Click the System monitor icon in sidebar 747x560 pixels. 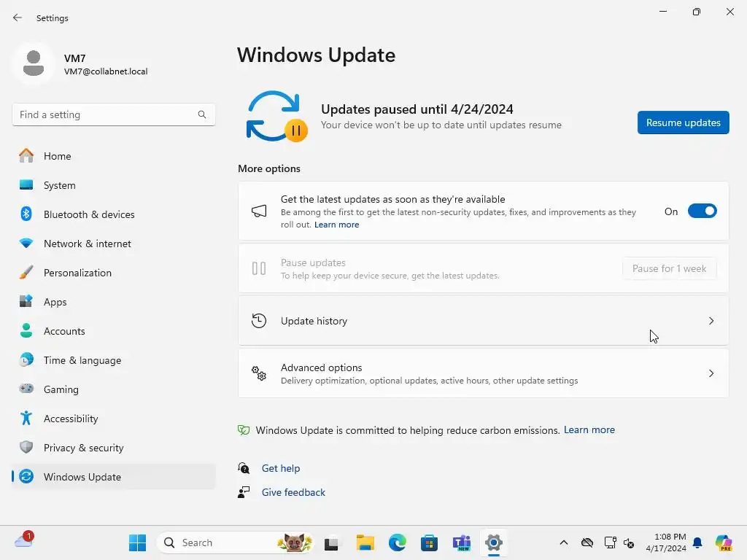pyautogui.click(x=26, y=184)
